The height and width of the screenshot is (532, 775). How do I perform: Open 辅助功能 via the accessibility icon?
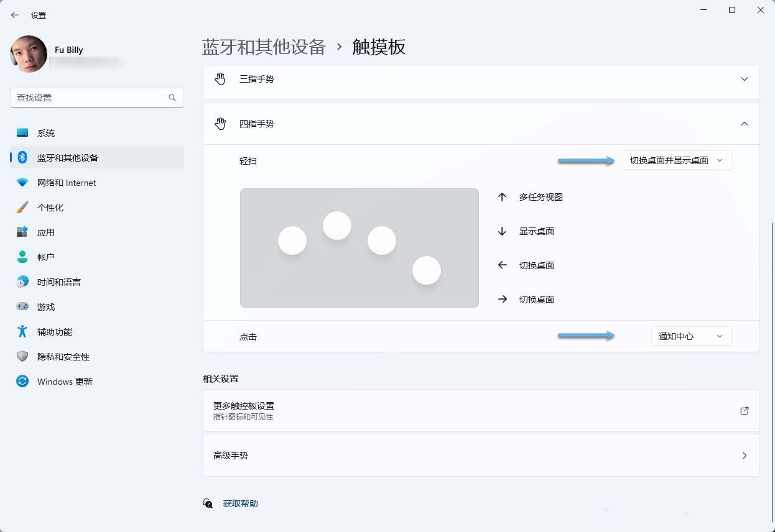pyautogui.click(x=22, y=331)
